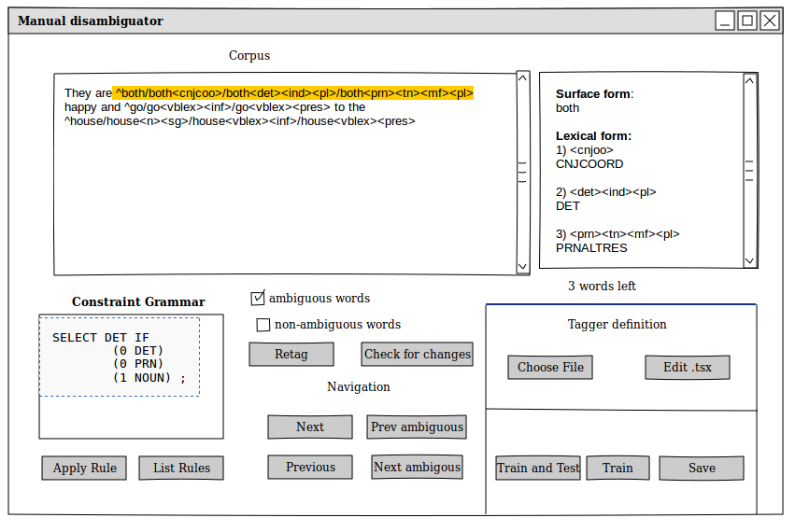Choose File for tagger definition
Screen dimensions: 795x532
(x=550, y=368)
